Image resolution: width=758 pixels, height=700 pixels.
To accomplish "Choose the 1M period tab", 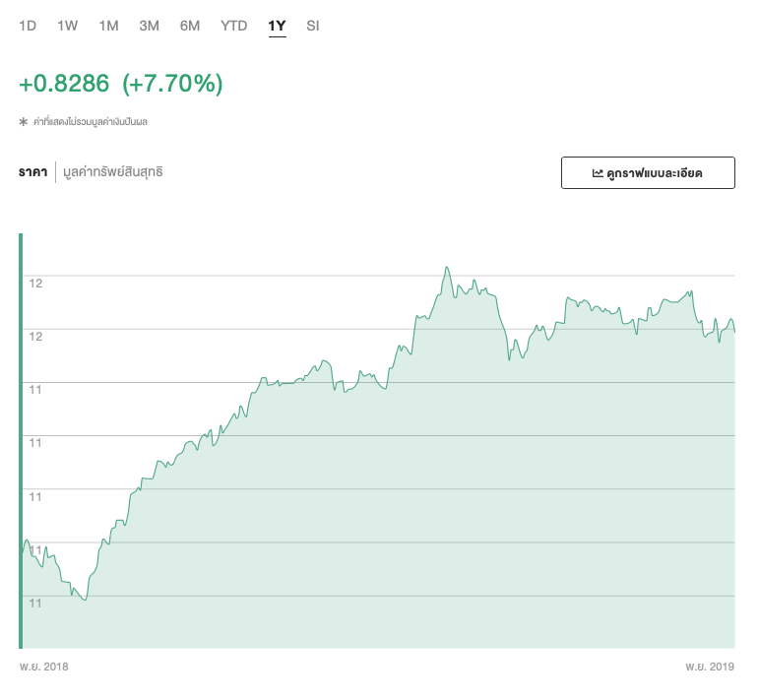I will 108,26.
